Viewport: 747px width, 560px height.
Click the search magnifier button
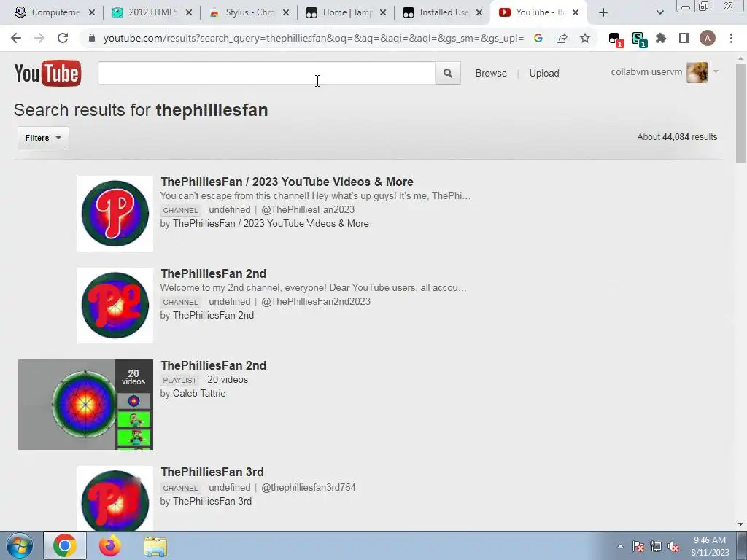448,74
